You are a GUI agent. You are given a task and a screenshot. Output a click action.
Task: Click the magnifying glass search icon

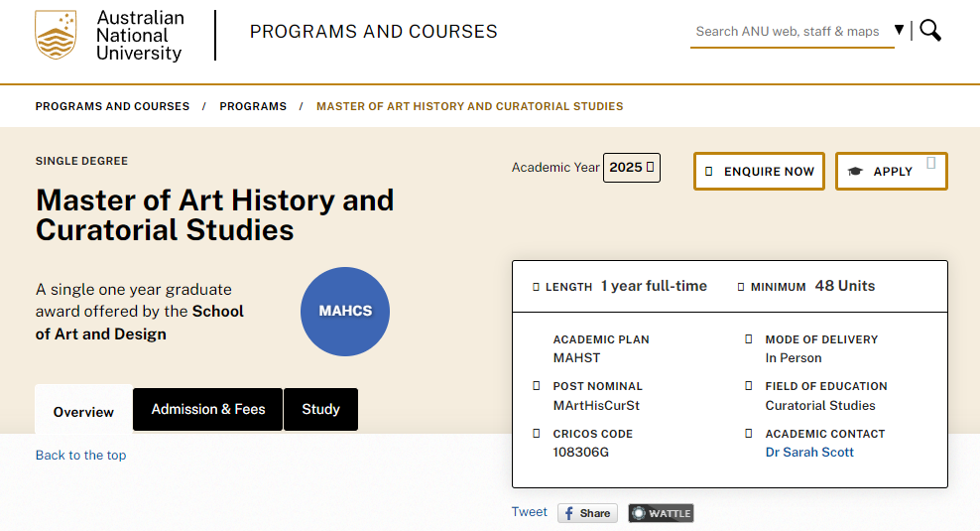click(930, 31)
